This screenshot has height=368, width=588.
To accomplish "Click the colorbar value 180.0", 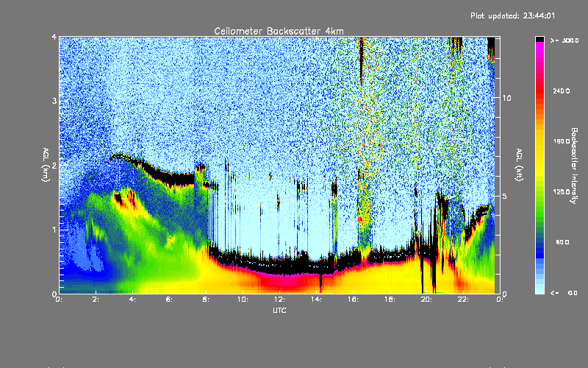I will click(562, 141).
